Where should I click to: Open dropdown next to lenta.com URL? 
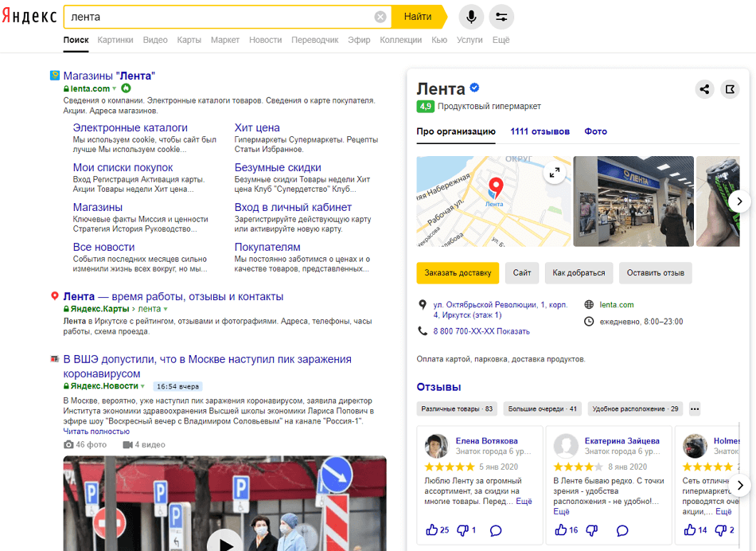click(x=115, y=89)
